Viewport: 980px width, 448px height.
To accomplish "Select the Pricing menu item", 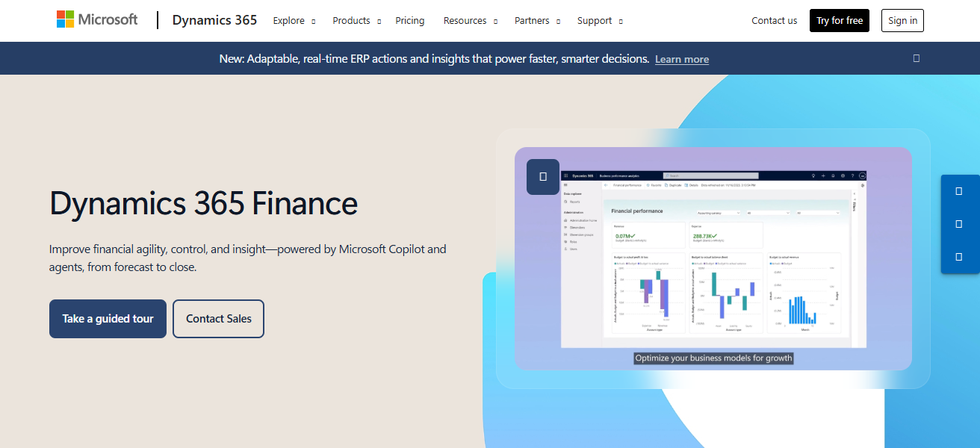I will (x=410, y=20).
